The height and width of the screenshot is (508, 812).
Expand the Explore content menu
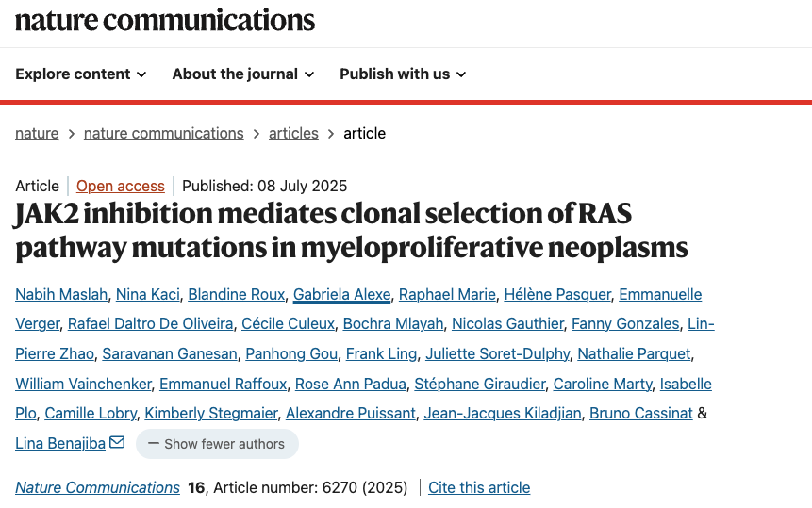81,74
